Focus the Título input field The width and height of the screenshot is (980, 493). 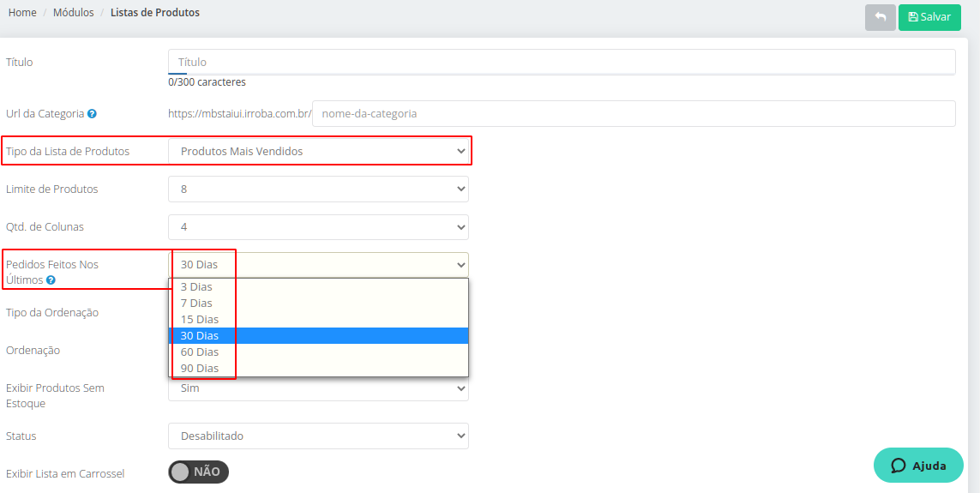pos(562,62)
